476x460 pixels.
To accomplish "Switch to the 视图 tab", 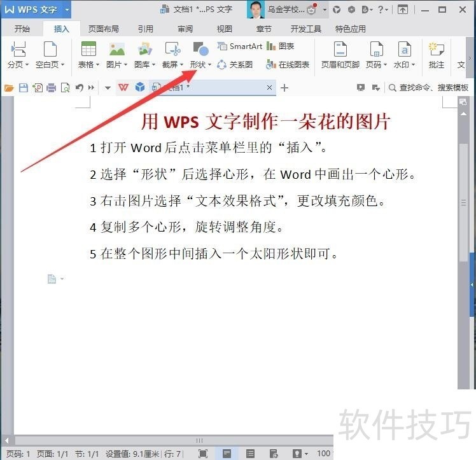I will tap(225, 29).
